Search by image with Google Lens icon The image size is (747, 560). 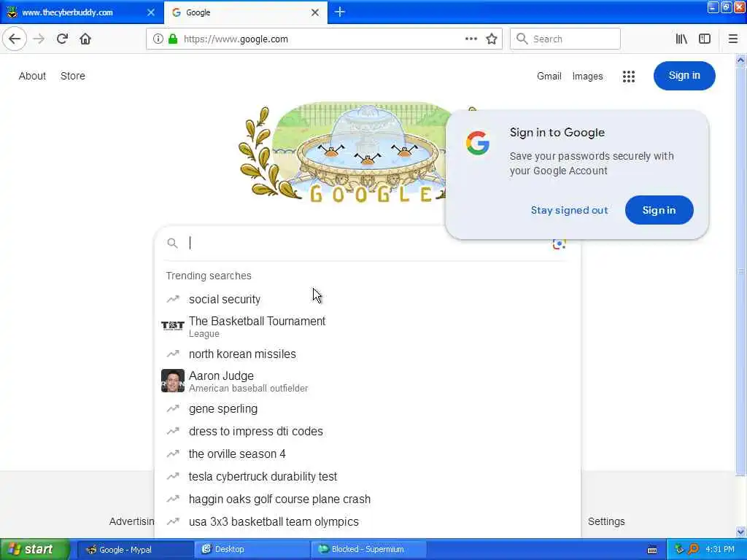click(x=559, y=244)
